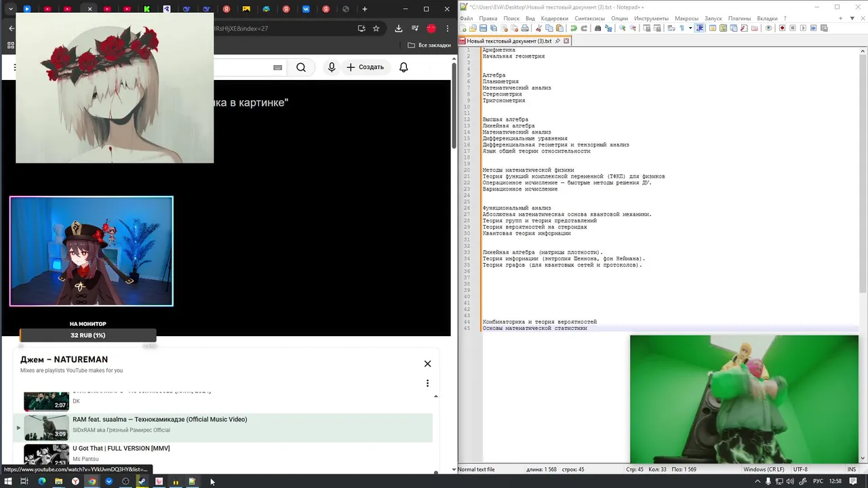Toggle file monitoring eye icon

tap(768, 28)
